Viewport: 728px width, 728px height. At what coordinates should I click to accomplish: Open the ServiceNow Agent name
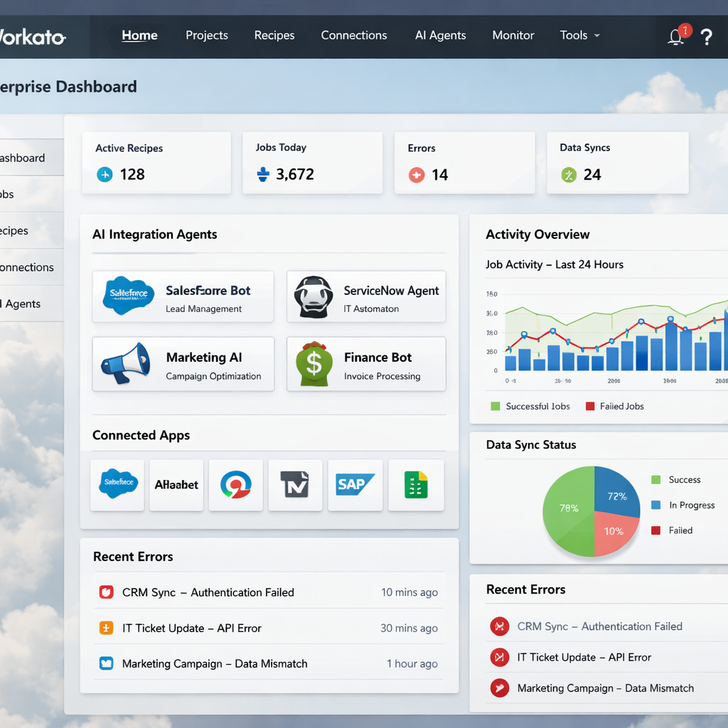click(x=391, y=291)
